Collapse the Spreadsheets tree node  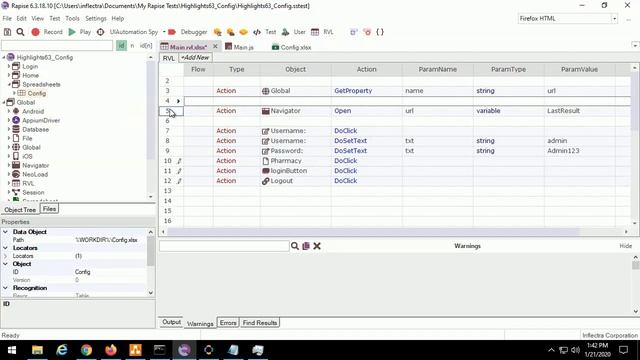tap(9, 84)
